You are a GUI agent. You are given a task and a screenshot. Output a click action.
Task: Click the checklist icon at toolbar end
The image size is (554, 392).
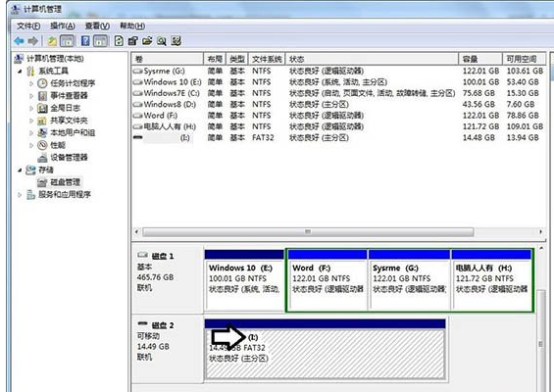[x=176, y=41]
